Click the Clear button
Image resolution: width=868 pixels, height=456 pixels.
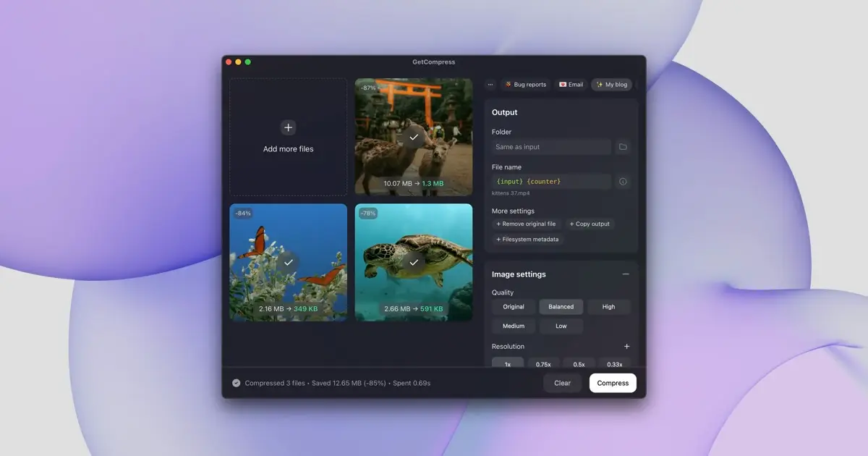[x=562, y=383]
